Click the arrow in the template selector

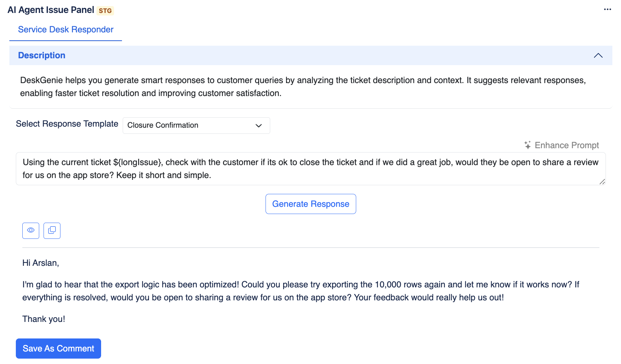(258, 126)
